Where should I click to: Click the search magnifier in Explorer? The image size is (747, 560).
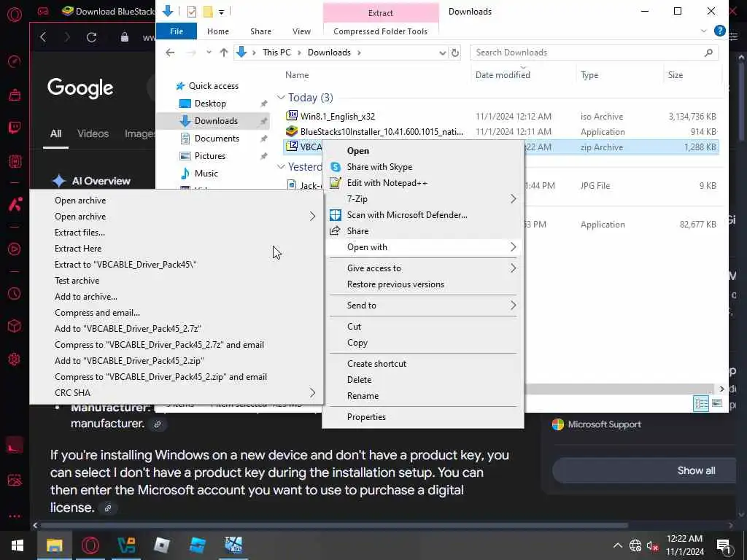(708, 52)
